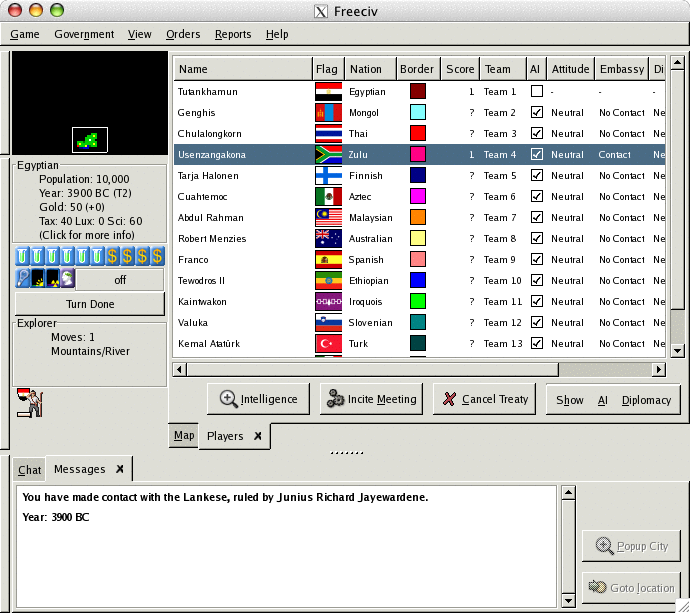690x613 pixels.
Task: Sort players by Name column header
Action: click(243, 69)
